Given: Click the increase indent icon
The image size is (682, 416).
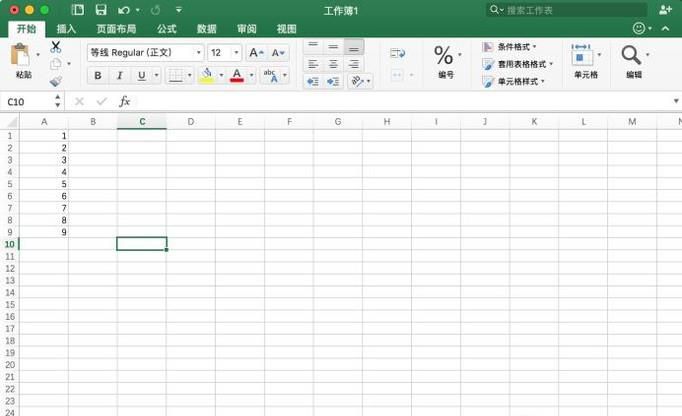Looking at the screenshot, I should tap(334, 81).
